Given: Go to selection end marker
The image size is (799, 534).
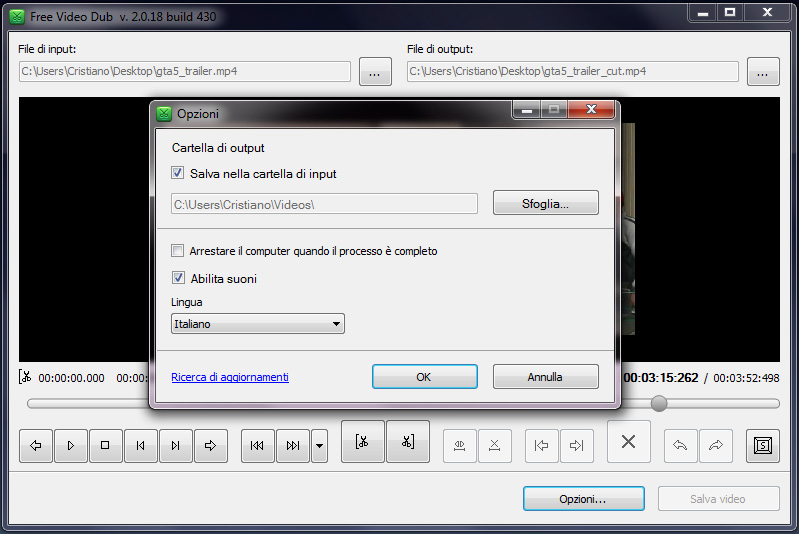Looking at the screenshot, I should click(576, 446).
